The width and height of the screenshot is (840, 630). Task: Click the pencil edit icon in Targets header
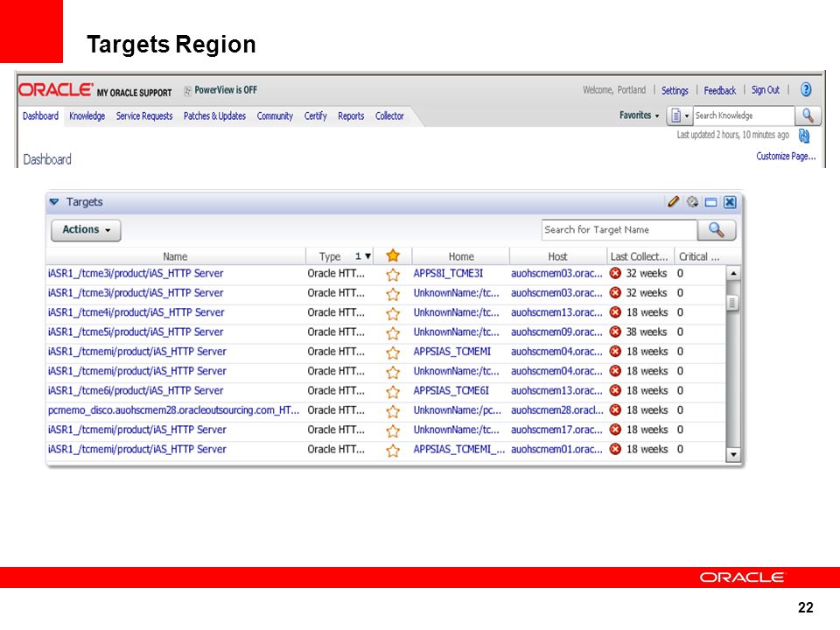pyautogui.click(x=674, y=202)
